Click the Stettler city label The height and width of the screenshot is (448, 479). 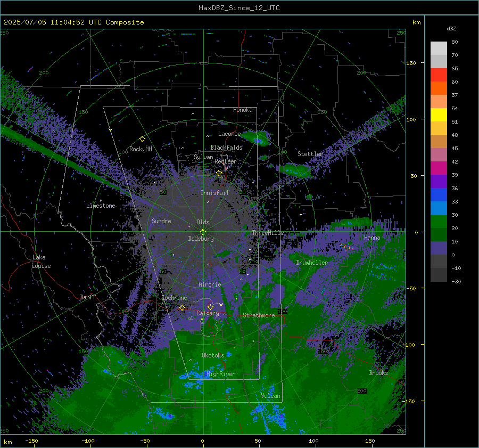(x=310, y=154)
